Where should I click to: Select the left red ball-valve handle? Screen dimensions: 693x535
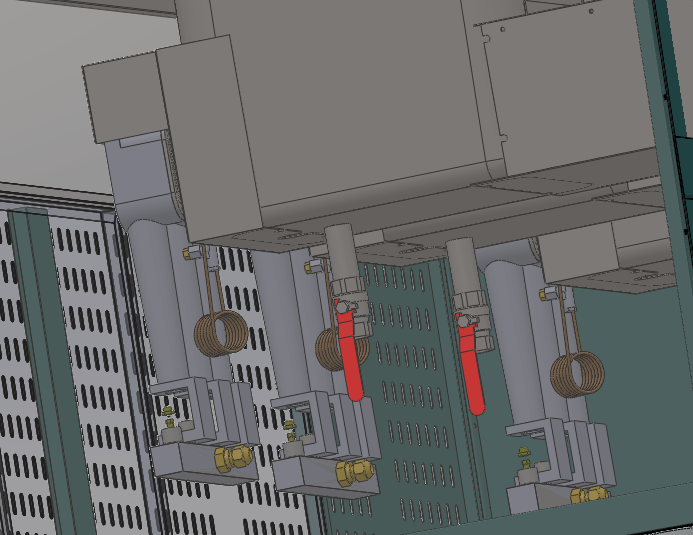[x=349, y=351]
